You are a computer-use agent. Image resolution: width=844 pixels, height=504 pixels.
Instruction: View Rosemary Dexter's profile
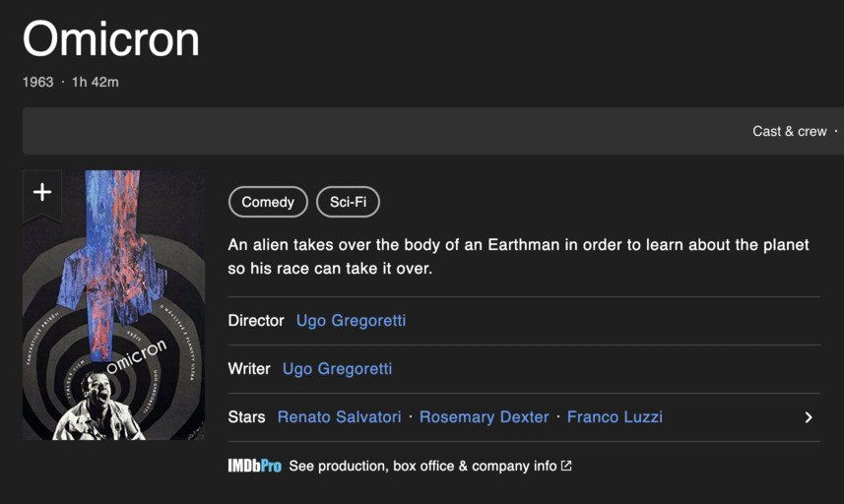[484, 416]
